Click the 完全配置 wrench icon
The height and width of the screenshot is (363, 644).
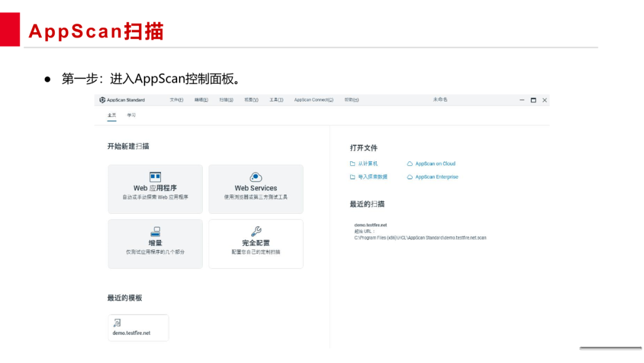click(256, 232)
